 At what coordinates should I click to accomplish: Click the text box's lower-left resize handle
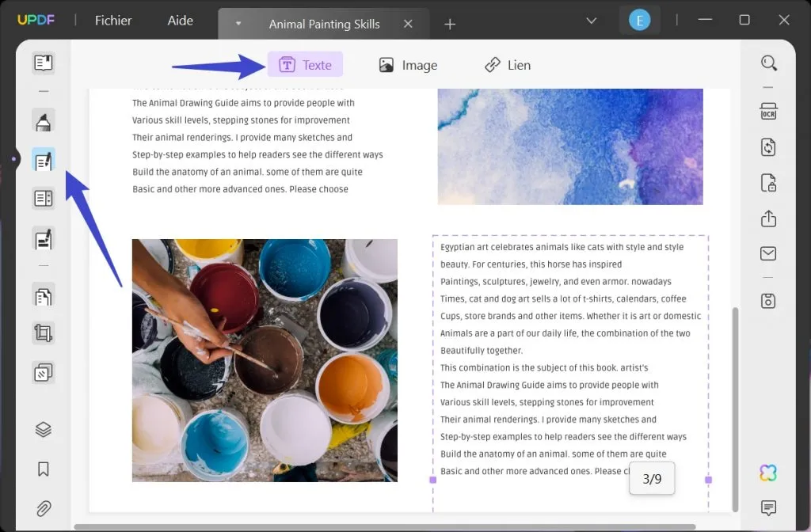click(433, 480)
